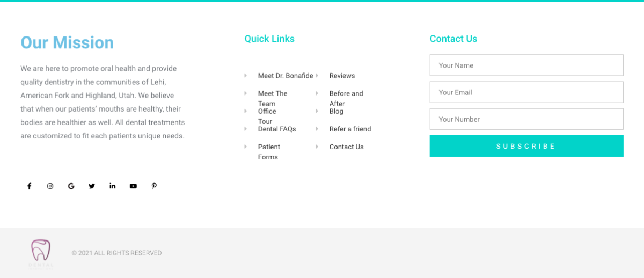Open the Meet Dr. Bonafide link

point(286,76)
